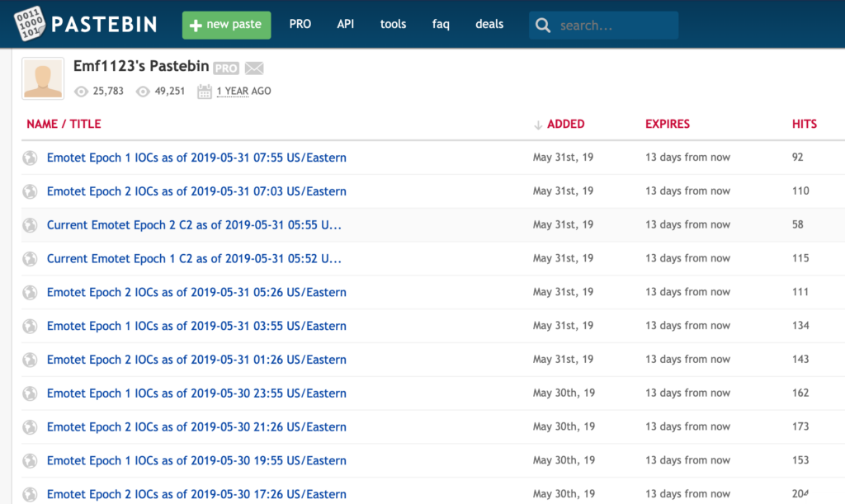Open Emotet Epoch 1 IOCs 2019-05-30 19:55 paste

[196, 460]
